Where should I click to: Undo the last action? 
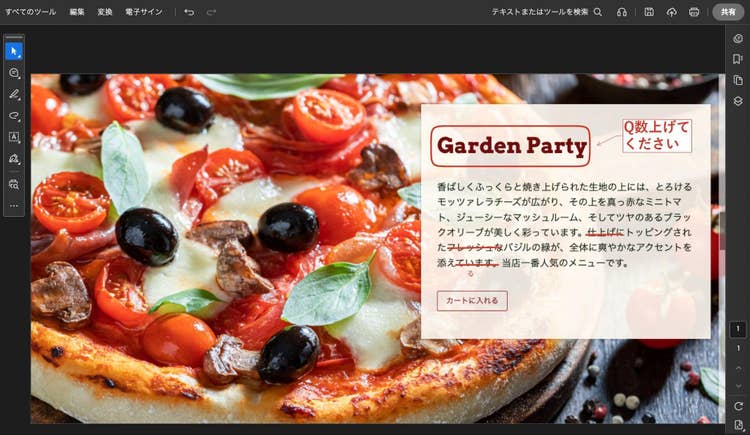(x=189, y=12)
